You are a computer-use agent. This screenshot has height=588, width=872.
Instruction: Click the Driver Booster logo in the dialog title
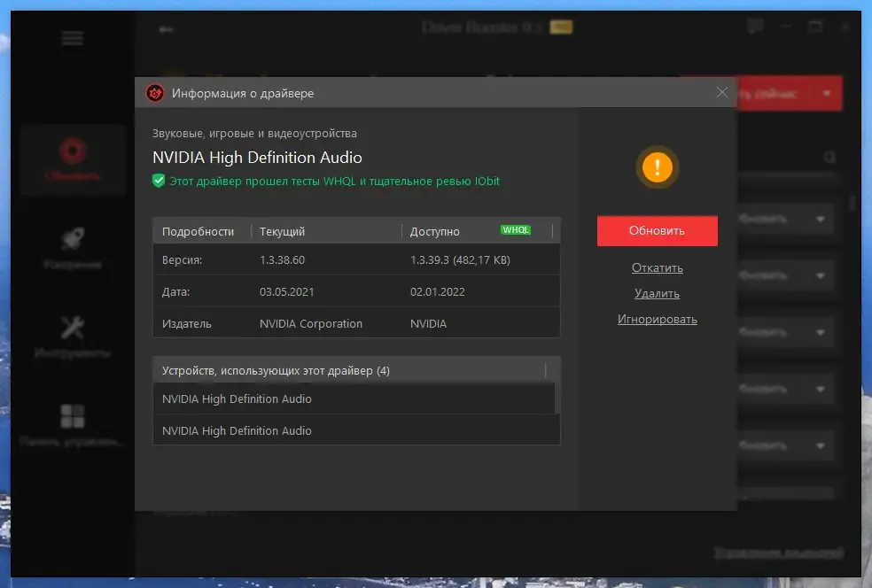pyautogui.click(x=154, y=93)
